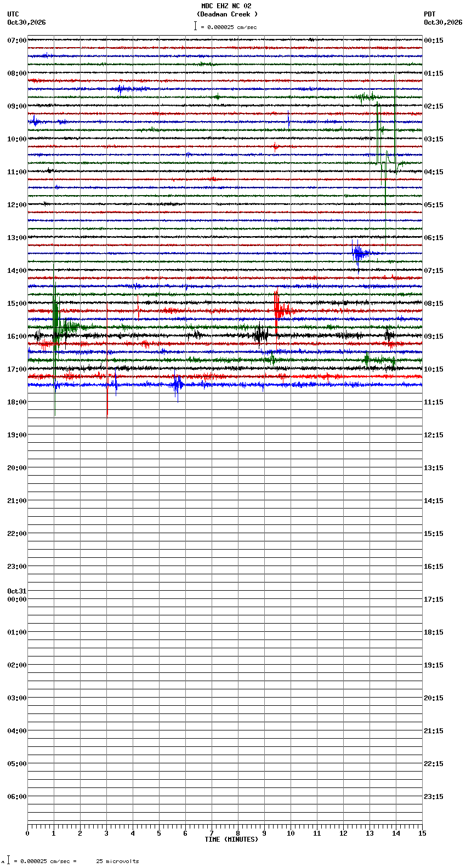
Task: Click the 22:00 UTC time label
Action: 17,533
